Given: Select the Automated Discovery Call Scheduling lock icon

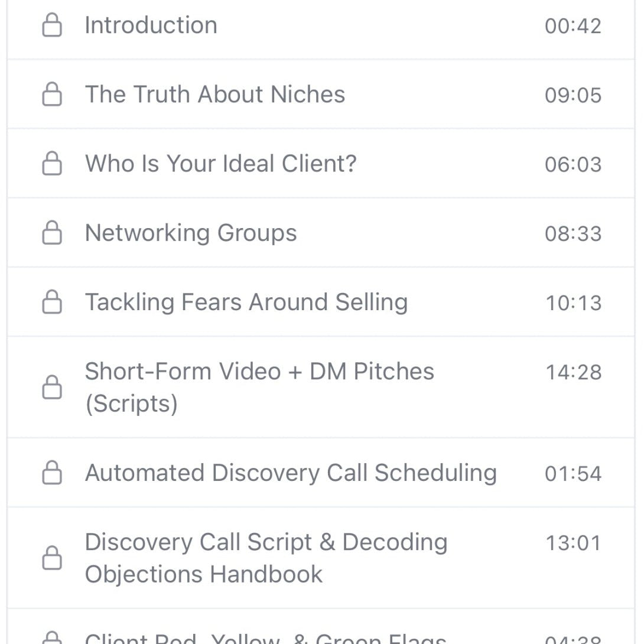Looking at the screenshot, I should pos(52,473).
